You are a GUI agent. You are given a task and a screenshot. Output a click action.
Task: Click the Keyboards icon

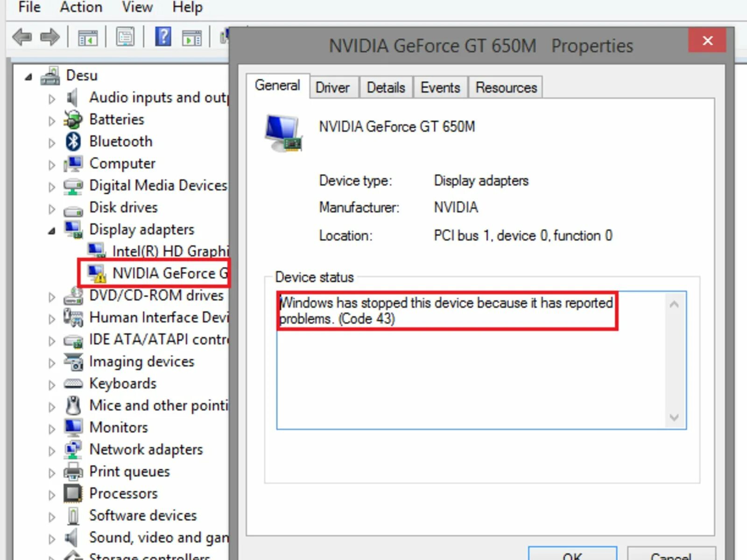click(73, 384)
